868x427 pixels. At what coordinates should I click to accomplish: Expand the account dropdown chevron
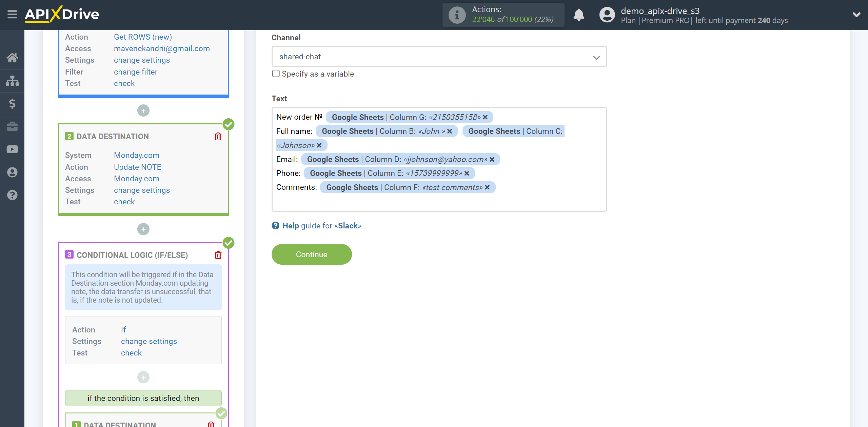point(856,15)
